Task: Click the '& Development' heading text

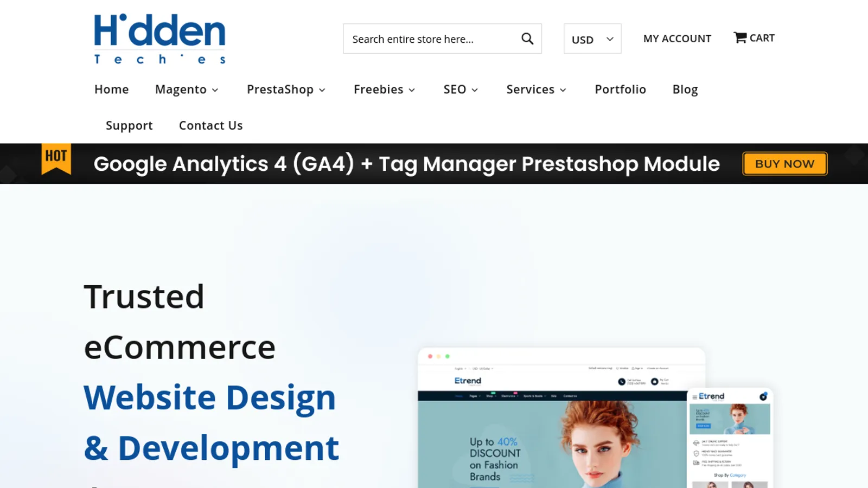Action: coord(212,448)
